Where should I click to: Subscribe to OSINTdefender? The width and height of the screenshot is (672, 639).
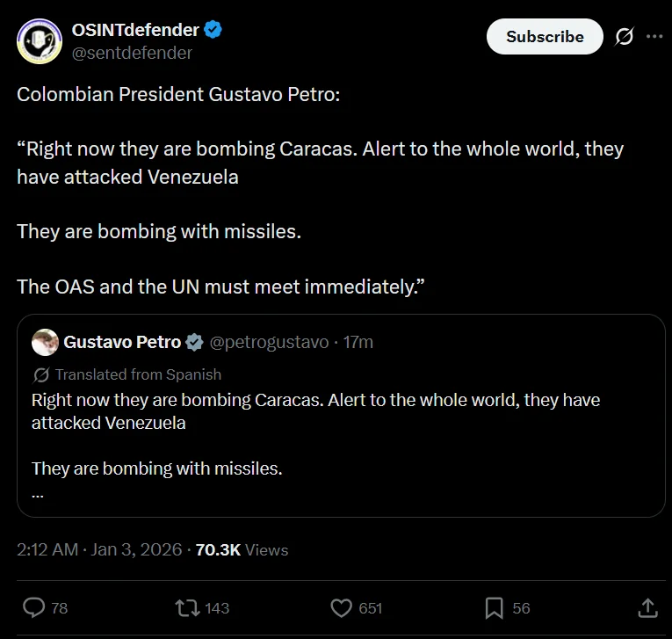[545, 37]
